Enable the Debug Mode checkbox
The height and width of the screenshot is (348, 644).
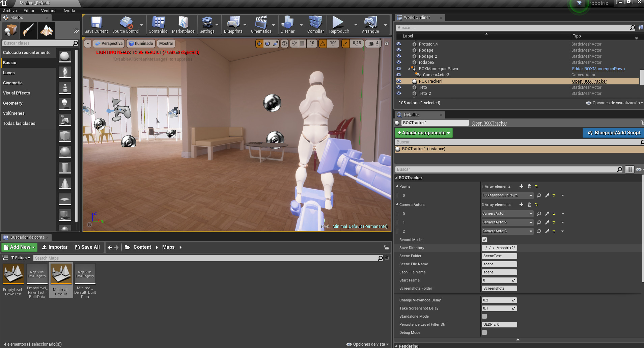tap(484, 332)
